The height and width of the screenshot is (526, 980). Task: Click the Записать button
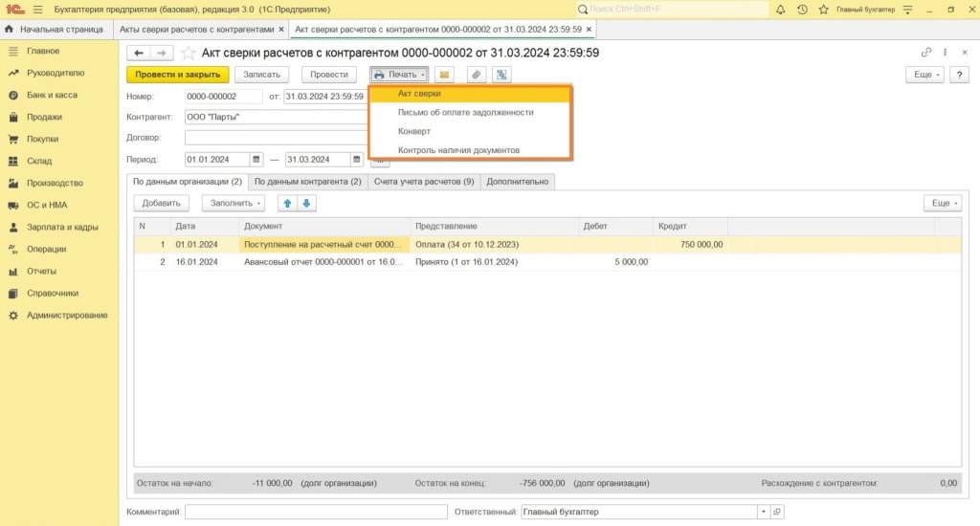pyautogui.click(x=262, y=75)
